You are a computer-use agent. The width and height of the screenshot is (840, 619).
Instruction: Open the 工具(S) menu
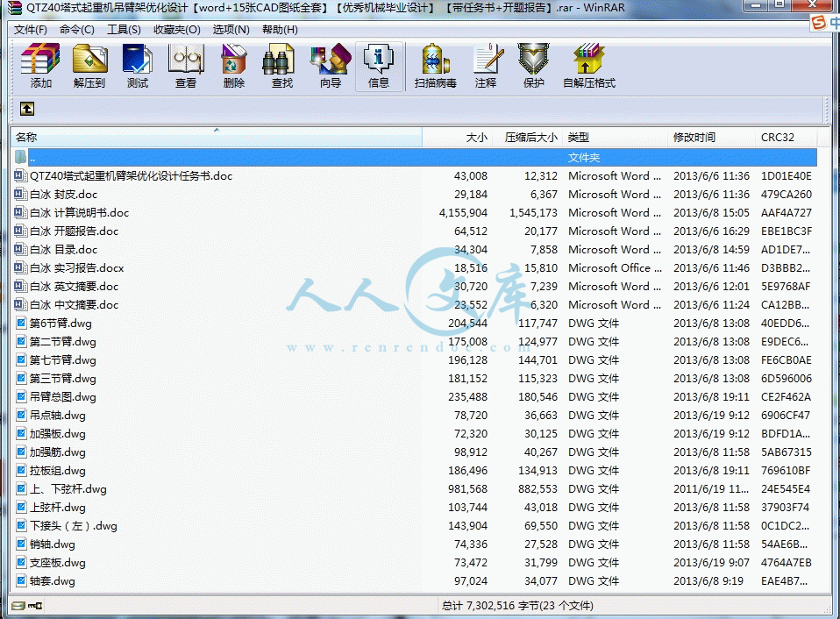pos(124,30)
